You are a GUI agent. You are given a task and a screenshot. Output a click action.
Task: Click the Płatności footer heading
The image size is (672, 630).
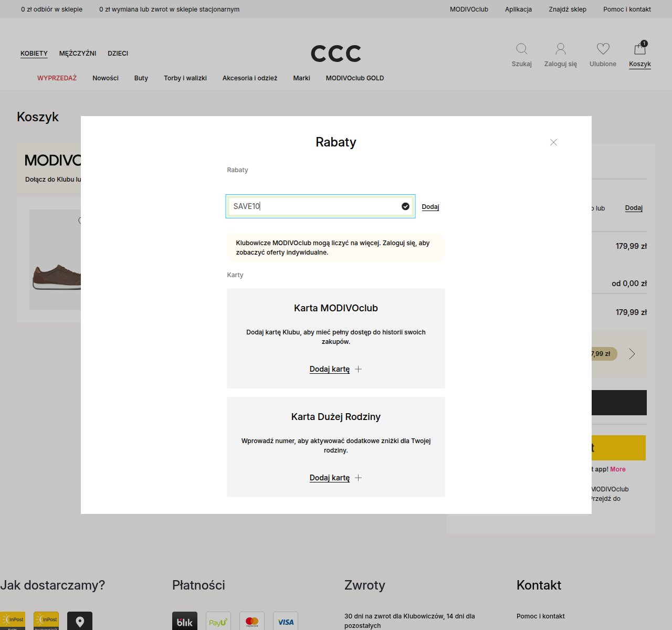click(x=198, y=585)
